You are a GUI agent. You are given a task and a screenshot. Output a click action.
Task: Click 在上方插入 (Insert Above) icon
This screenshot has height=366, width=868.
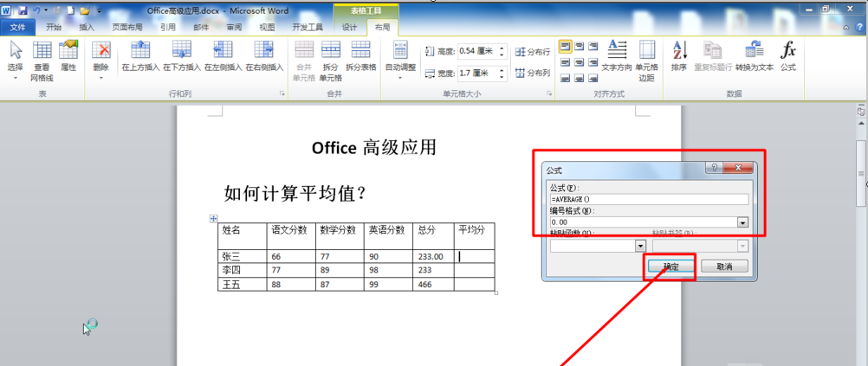coord(140,50)
